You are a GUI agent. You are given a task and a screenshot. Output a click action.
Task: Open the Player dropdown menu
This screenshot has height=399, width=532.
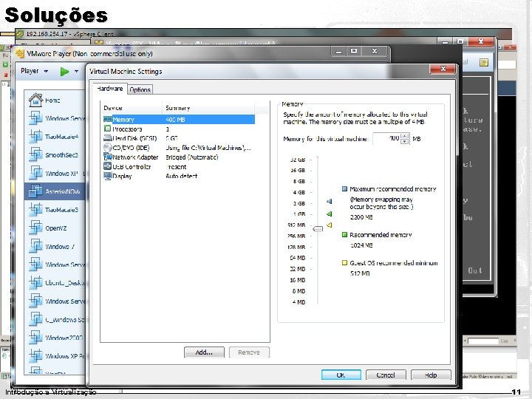[34, 71]
